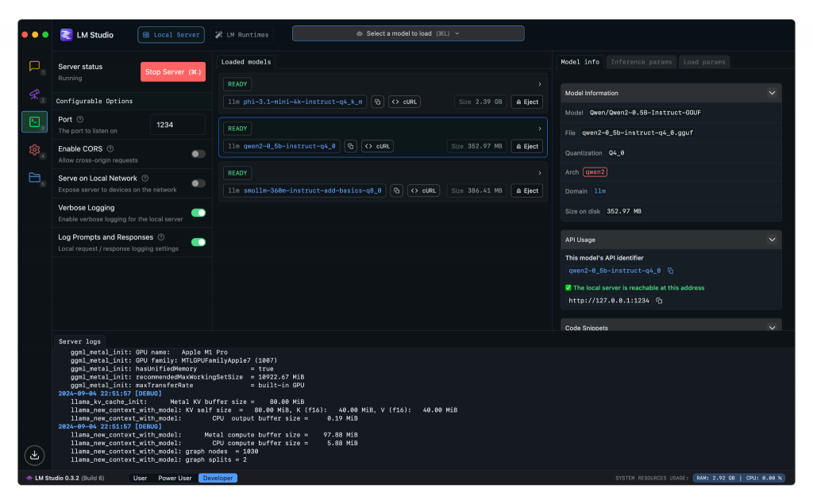
Task: Enable the CORS toggle
Action: (198, 153)
